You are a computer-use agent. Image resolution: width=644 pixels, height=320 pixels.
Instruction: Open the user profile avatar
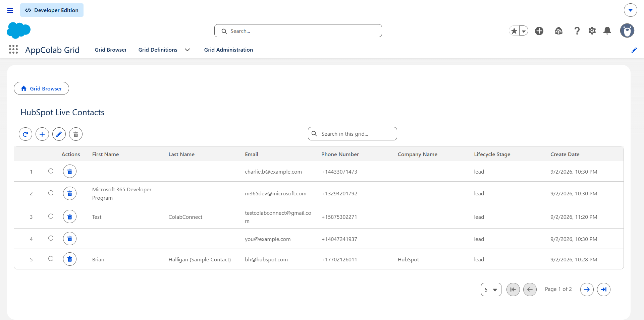point(627,30)
